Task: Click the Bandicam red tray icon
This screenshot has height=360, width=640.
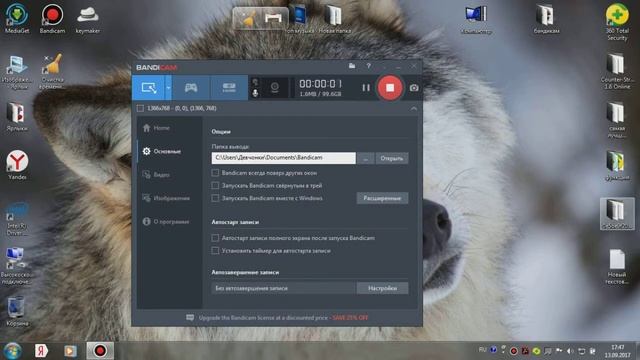Action: tap(514, 351)
